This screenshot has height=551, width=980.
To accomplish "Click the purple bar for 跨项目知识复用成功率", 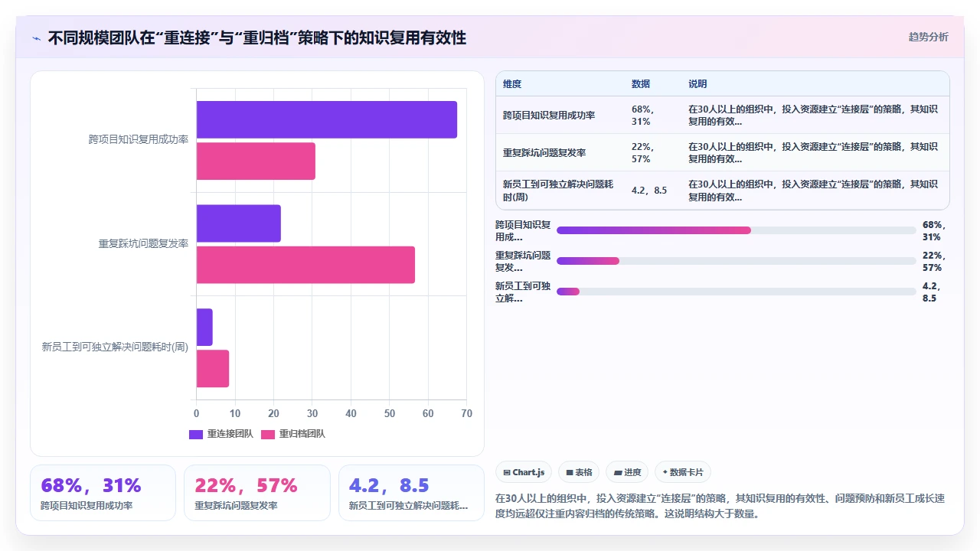I will 327,119.
